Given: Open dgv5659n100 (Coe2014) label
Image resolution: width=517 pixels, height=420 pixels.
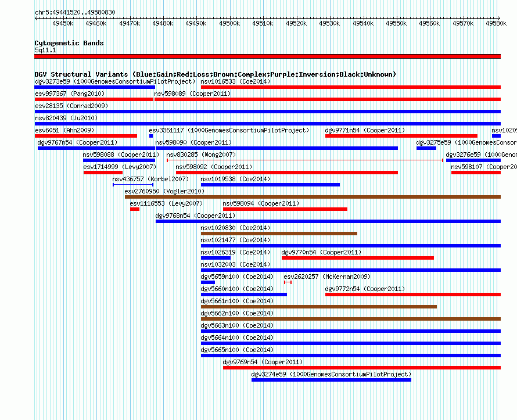Looking at the screenshot, I should (x=238, y=277).
